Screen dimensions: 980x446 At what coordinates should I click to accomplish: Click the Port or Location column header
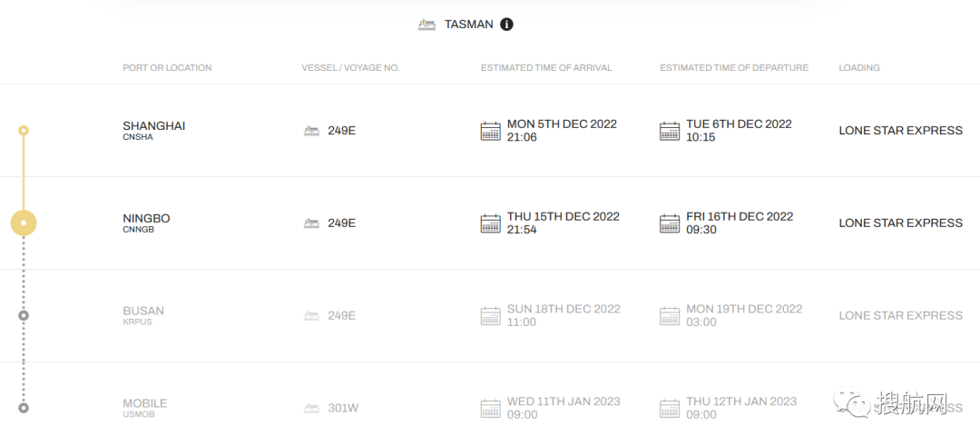(167, 68)
